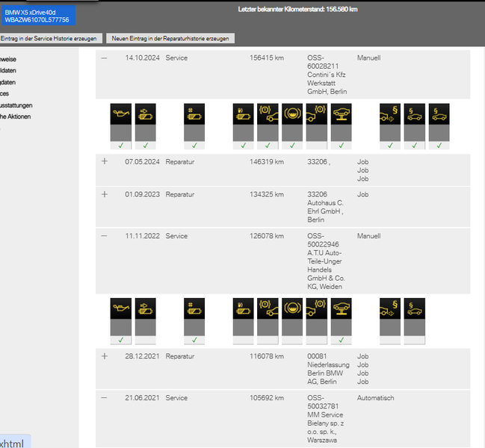Click Neuen Eintrag in der Reparaturhistorie erzeugen
Image resolution: width=485 pixels, height=448 pixels.
pos(170,38)
